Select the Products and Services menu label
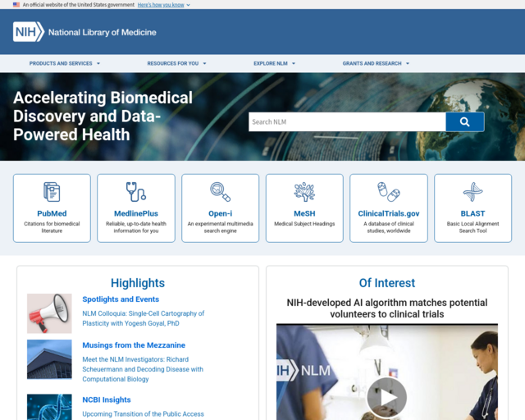 tap(61, 63)
